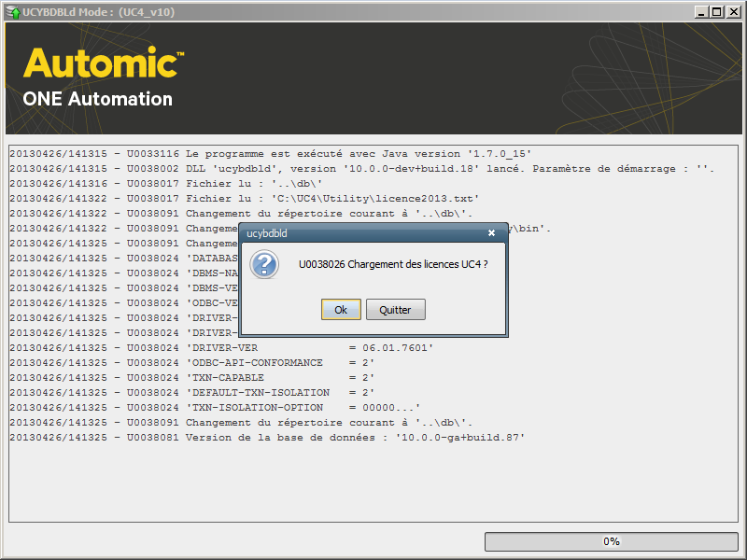Select log line 'TXN-ISOLATION-OPTION = 00000...'
The width and height of the screenshot is (747, 560).
point(215,408)
